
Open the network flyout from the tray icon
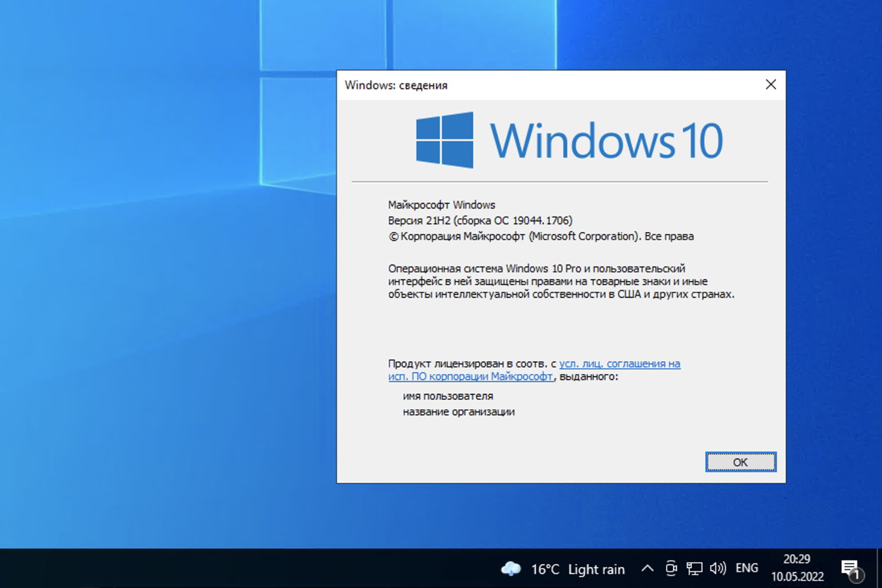(695, 569)
